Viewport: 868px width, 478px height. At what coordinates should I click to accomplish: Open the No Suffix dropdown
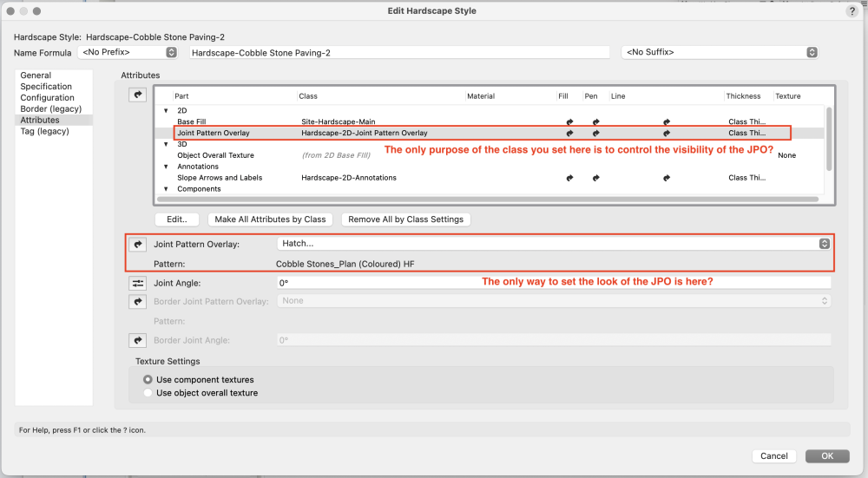pos(720,53)
